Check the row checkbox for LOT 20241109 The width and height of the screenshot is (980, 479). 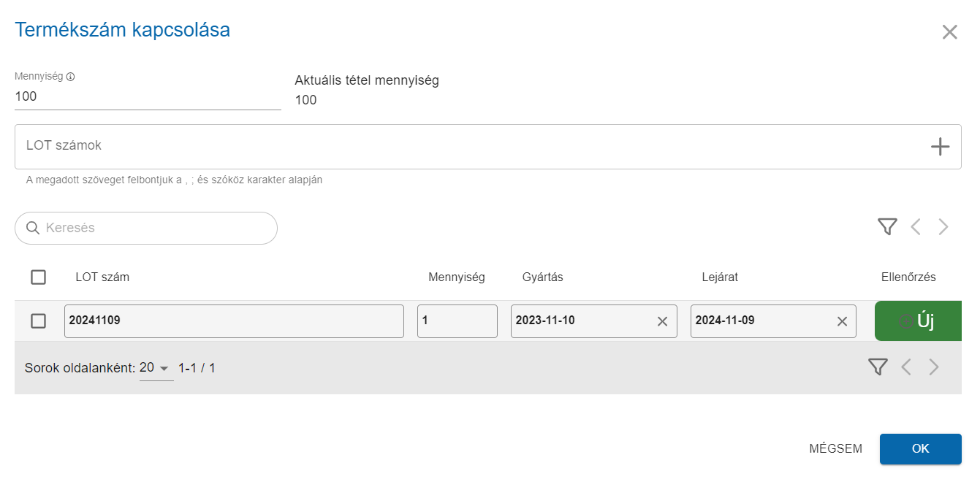39,321
